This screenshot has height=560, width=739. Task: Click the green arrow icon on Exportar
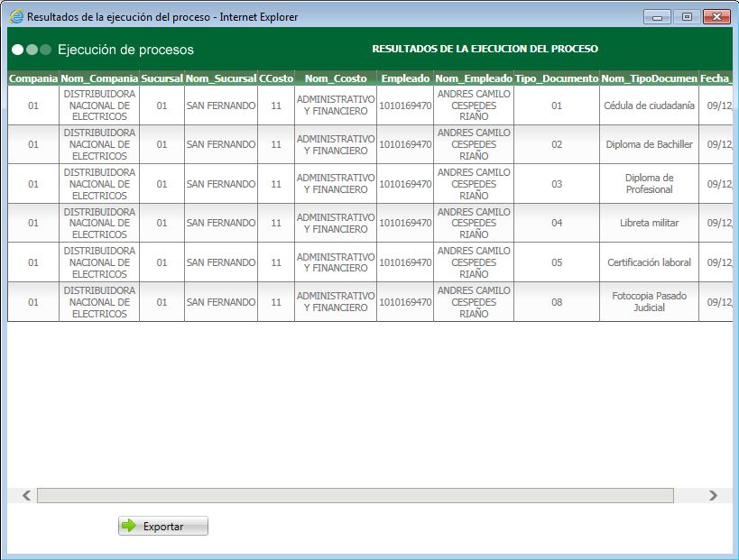click(x=130, y=526)
